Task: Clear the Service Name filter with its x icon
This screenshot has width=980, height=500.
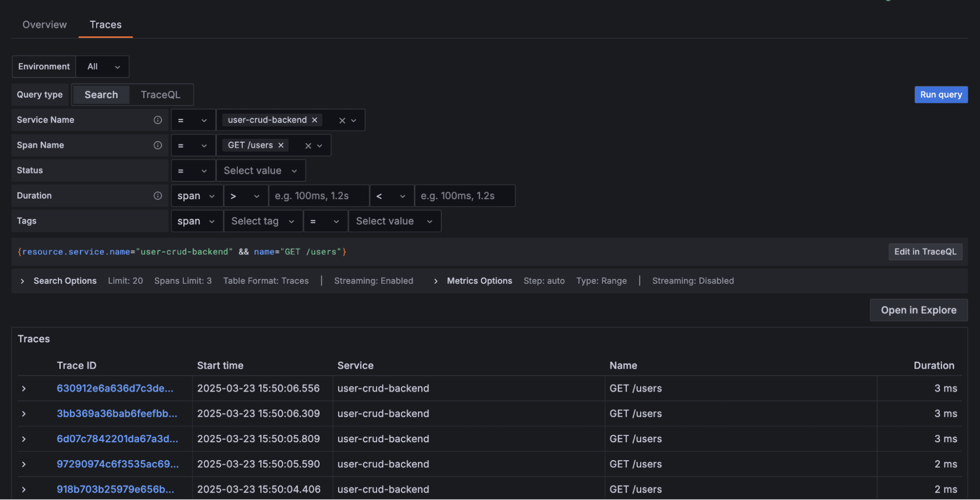Action: (x=342, y=120)
